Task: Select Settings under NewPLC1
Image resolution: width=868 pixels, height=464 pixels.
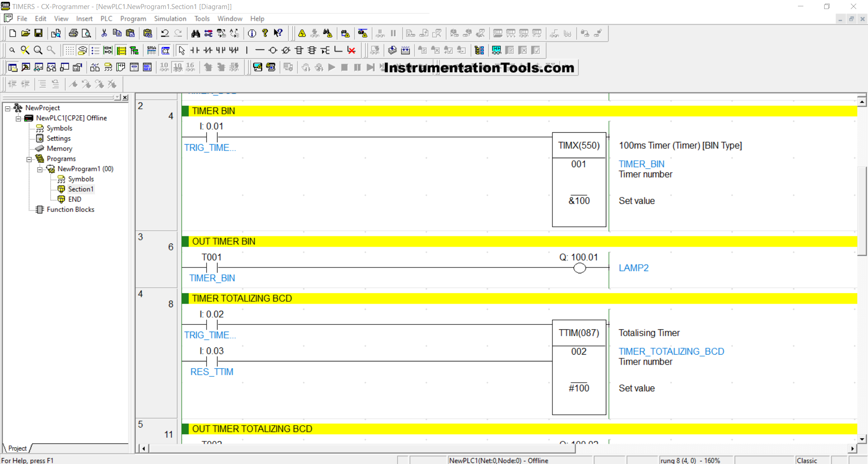Action: pos(58,138)
